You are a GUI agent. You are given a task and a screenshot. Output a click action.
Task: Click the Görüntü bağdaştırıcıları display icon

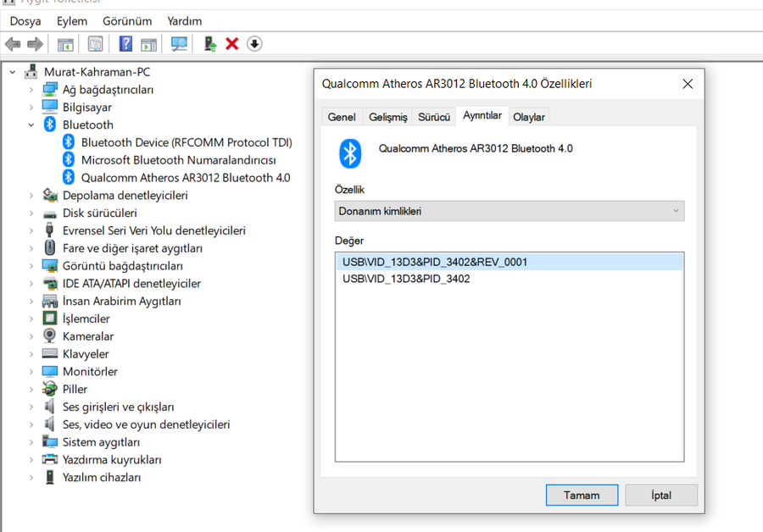50,265
